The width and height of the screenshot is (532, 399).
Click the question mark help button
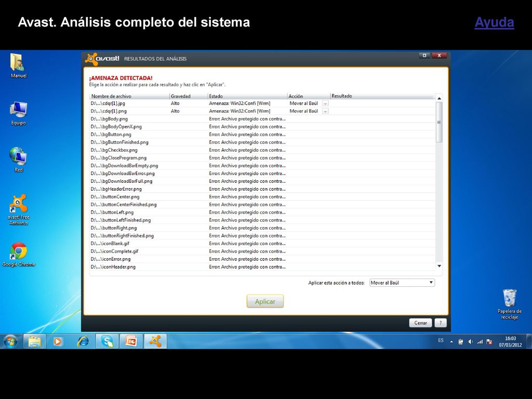[441, 323]
